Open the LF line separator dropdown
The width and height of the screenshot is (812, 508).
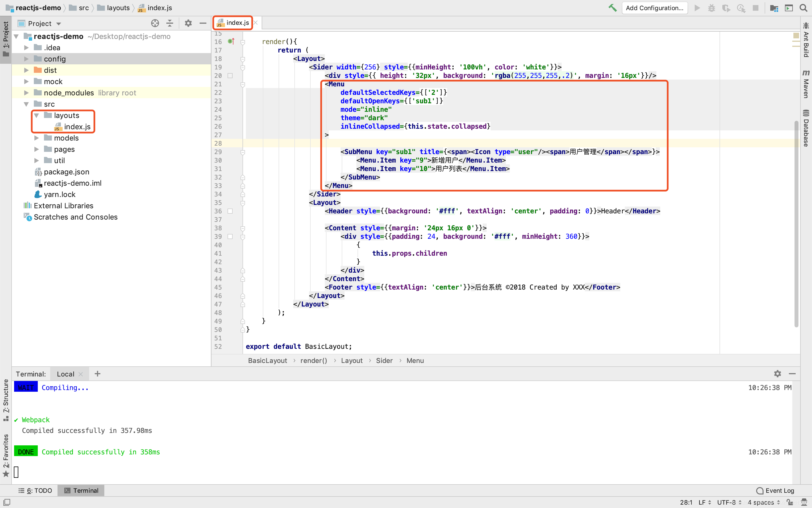(x=705, y=502)
